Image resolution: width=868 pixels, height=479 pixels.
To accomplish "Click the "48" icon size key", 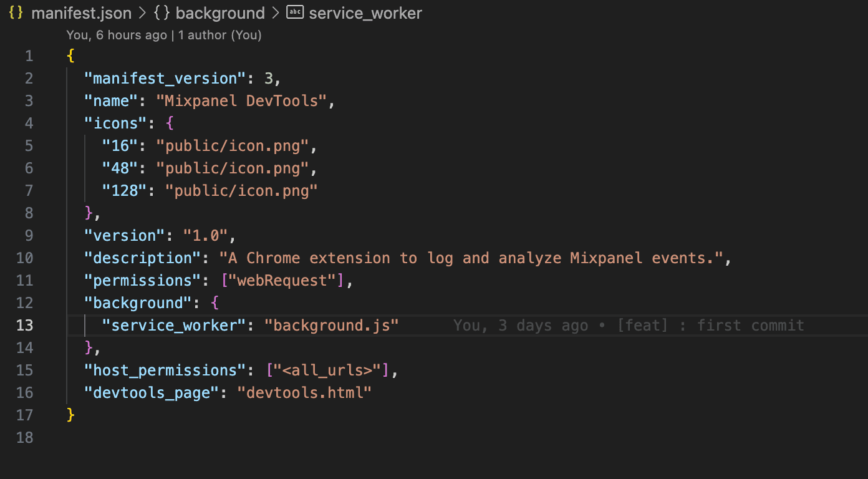I will [120, 168].
